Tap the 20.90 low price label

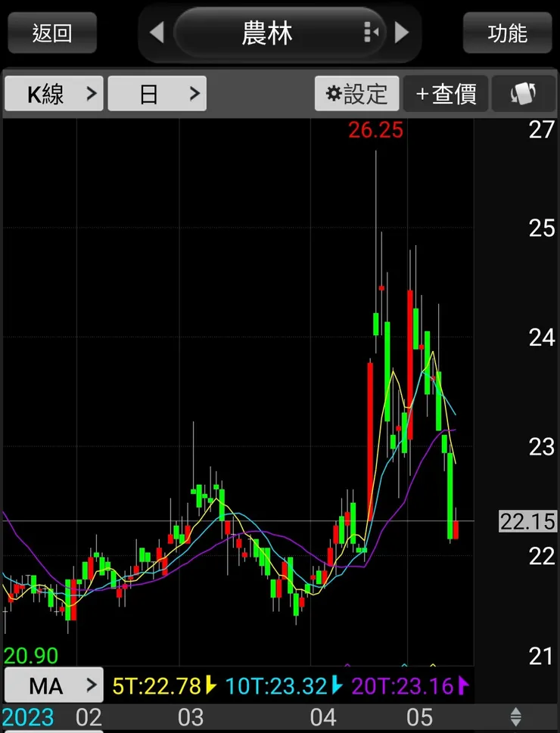pos(31,656)
